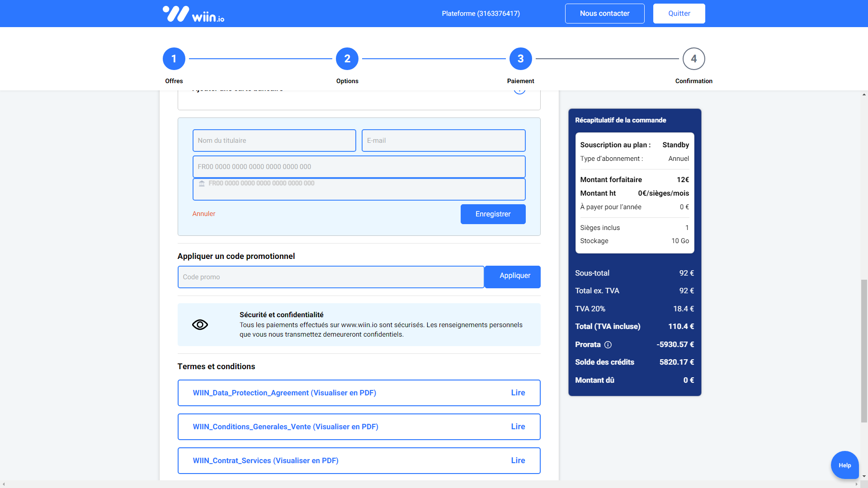The image size is (868, 488).
Task: Click '0€/sièges/mois' value
Action: point(664,193)
